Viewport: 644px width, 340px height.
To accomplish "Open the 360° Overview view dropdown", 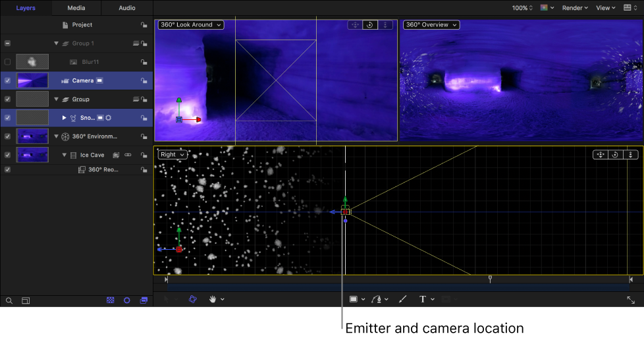I will pyautogui.click(x=431, y=24).
